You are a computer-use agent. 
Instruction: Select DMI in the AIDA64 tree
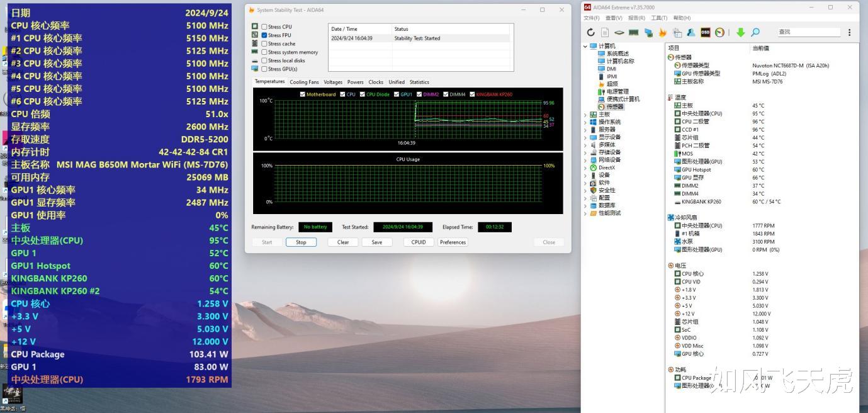[607, 69]
